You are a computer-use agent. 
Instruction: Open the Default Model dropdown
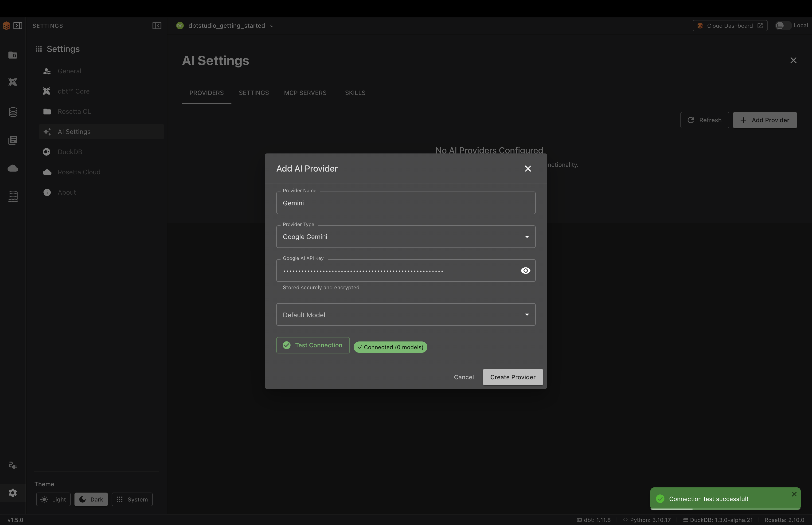pos(406,314)
